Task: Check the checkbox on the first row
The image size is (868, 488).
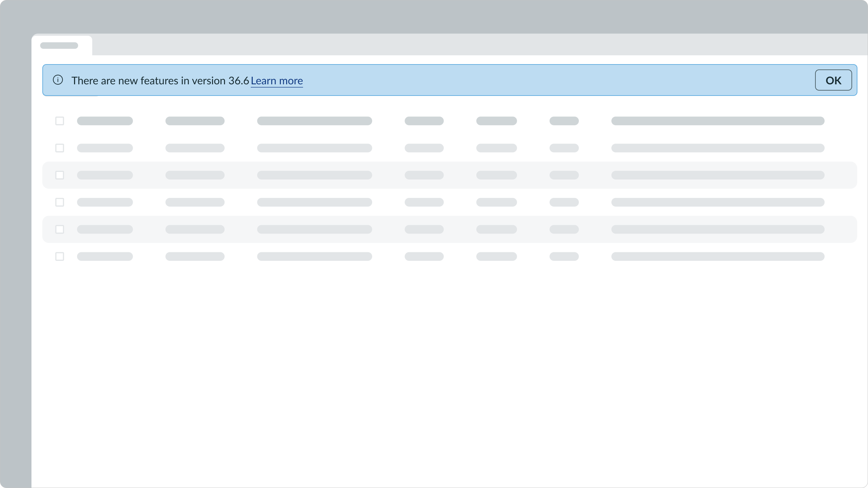Action: [60, 121]
